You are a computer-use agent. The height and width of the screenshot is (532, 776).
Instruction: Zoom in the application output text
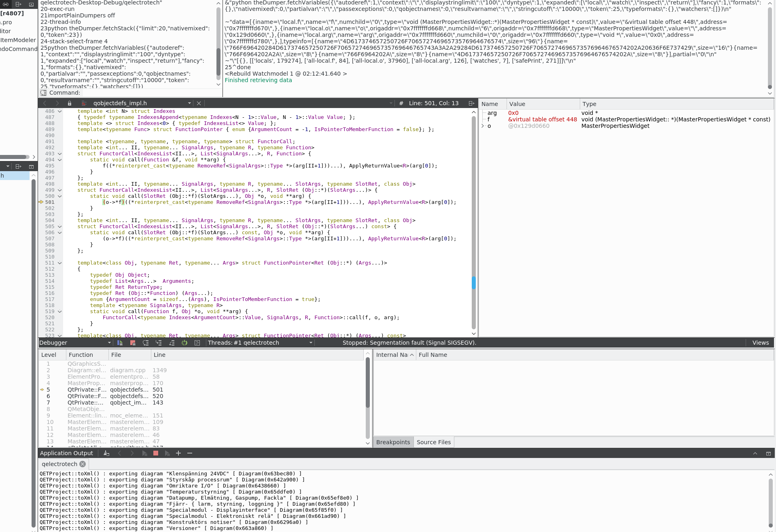tap(178, 453)
